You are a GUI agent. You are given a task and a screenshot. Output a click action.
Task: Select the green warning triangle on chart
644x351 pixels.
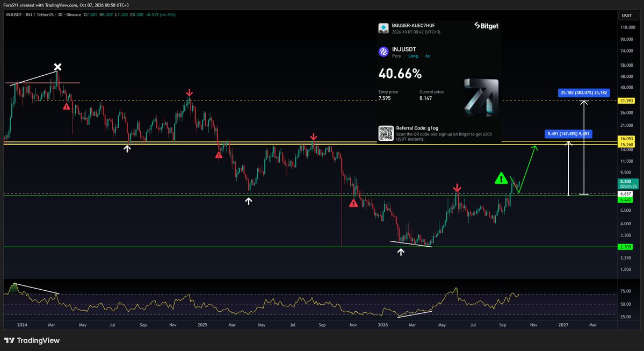pos(501,178)
